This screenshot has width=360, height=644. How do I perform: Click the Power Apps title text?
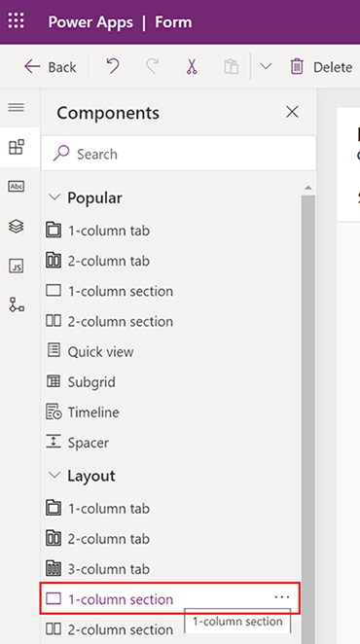[90, 21]
